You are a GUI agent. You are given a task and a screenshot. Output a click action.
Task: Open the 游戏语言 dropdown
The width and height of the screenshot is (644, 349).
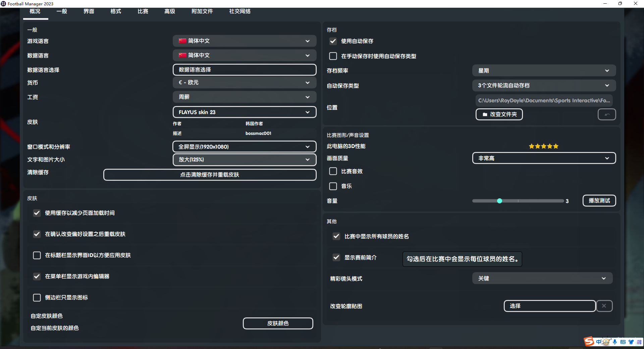tap(245, 41)
